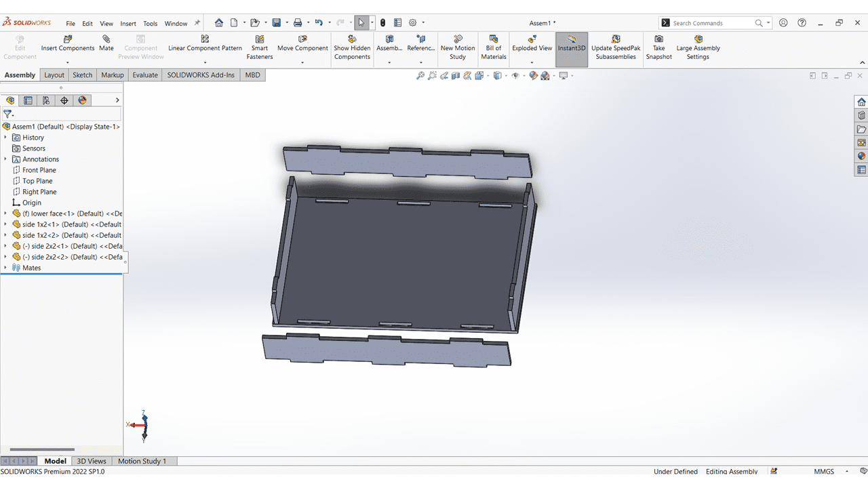Screen dimensions: 868x488
Task: Open SOLIDWORKS Add-Ins tab
Action: 201,75
